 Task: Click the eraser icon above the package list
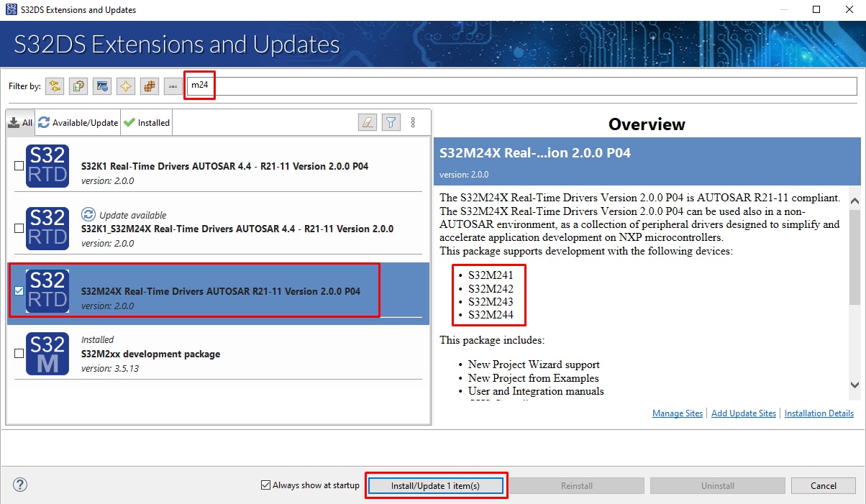(368, 122)
